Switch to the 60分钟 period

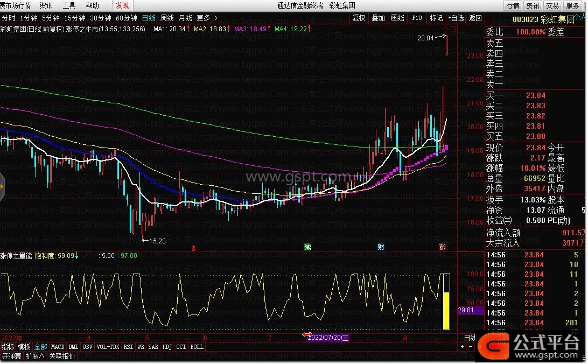point(127,18)
